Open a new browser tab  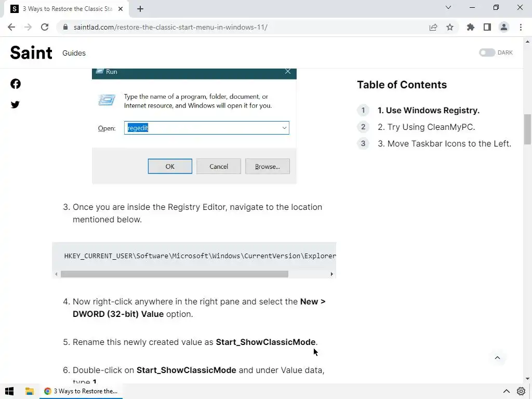140,9
